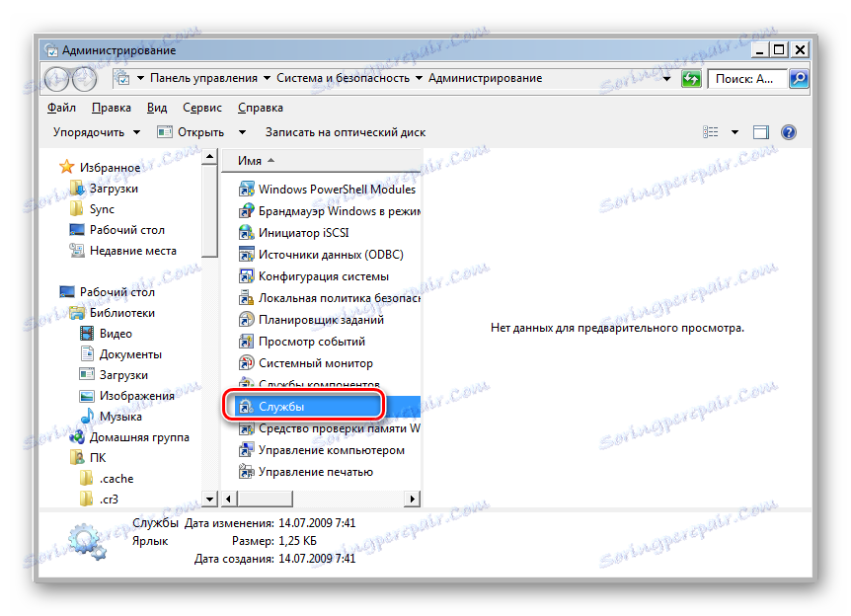Viewport: 851px width, 616px height.
Task: Open help with the question mark icon
Action: [x=788, y=132]
